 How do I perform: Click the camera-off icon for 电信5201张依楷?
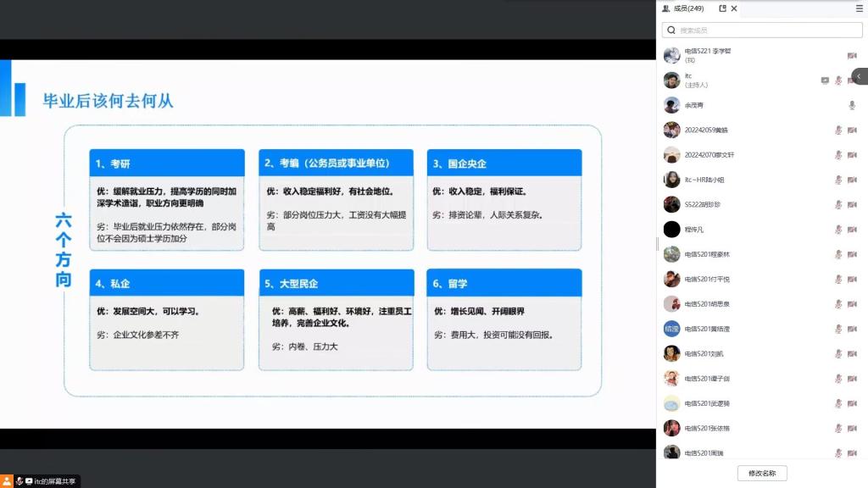[852, 428]
